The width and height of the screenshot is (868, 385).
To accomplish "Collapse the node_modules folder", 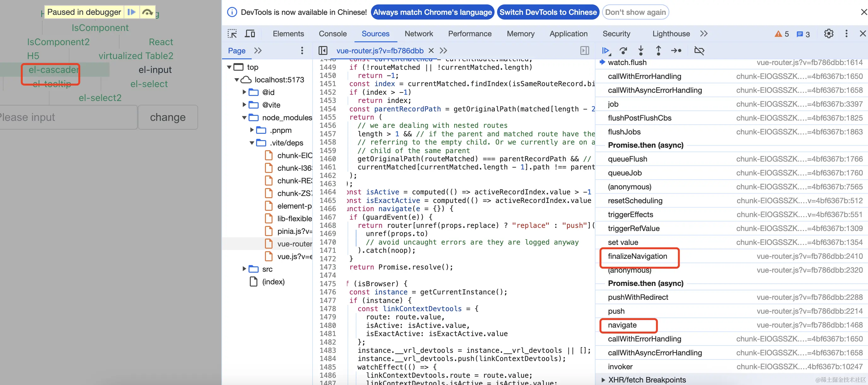I will click(x=245, y=118).
